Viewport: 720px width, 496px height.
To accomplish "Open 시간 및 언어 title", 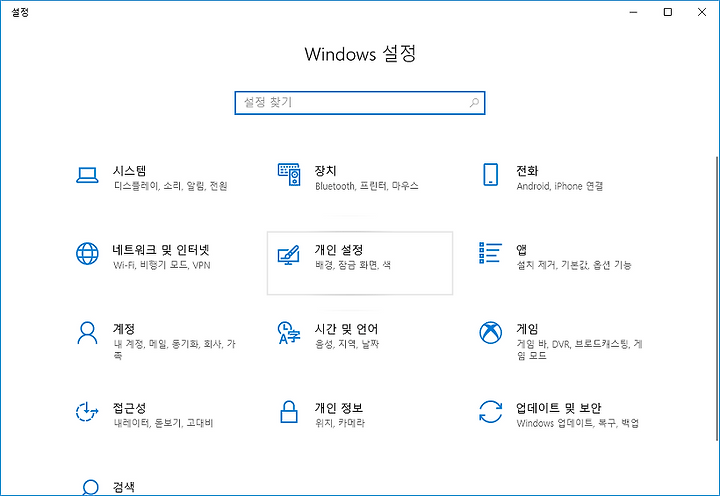I will tap(346, 329).
